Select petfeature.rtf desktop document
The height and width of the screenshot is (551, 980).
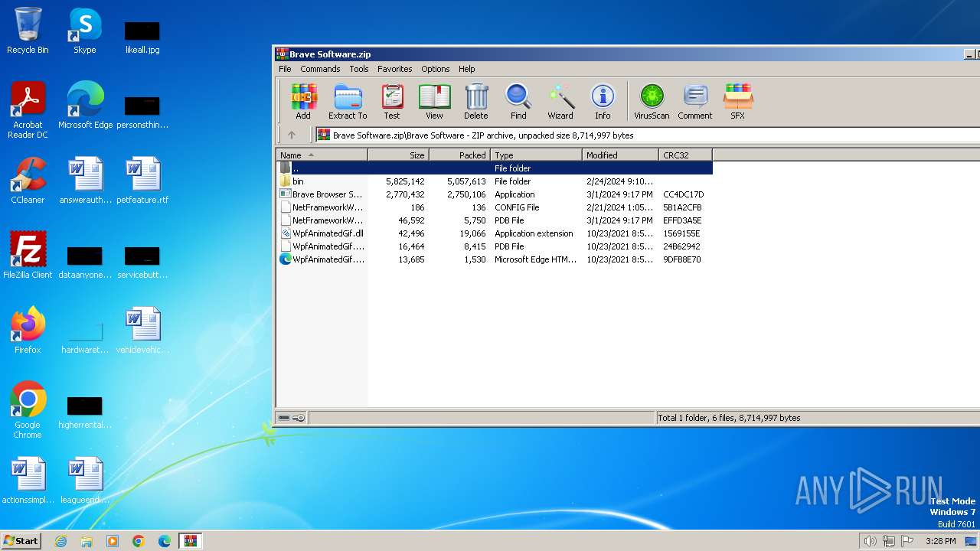coord(142,181)
